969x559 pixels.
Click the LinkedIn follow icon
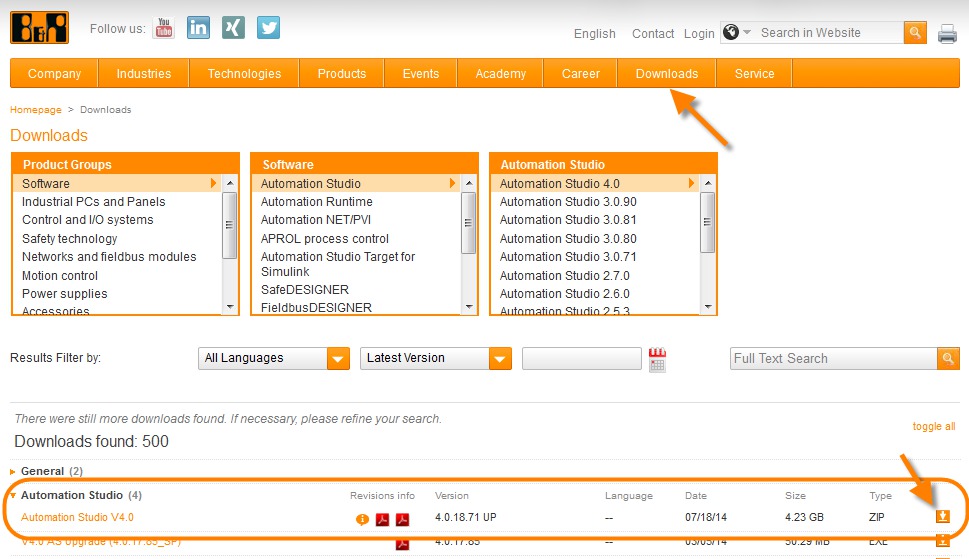[199, 28]
